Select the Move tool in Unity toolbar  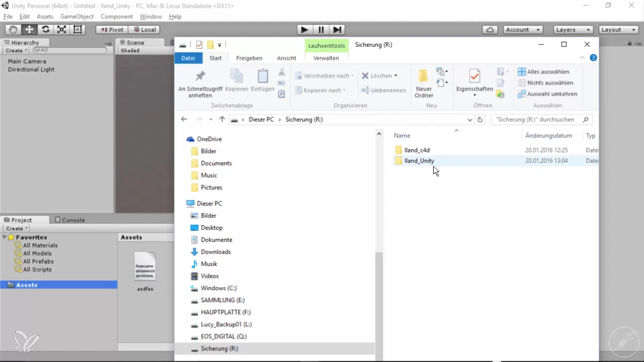[29, 29]
